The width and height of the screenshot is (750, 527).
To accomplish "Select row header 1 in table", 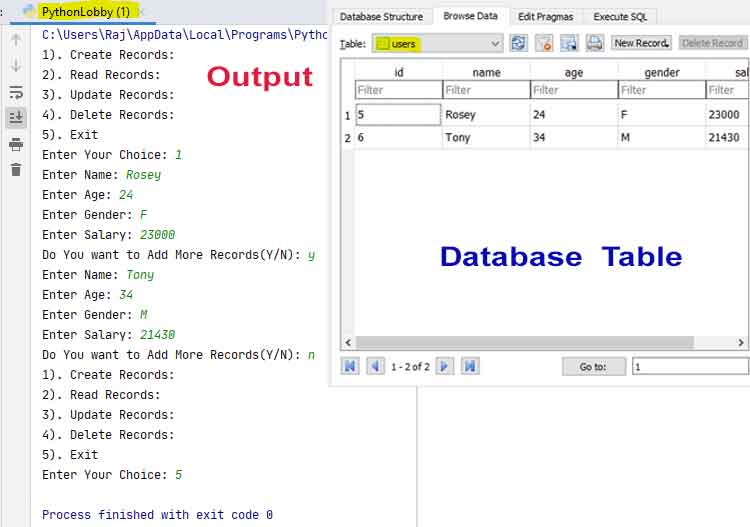I will 348,115.
